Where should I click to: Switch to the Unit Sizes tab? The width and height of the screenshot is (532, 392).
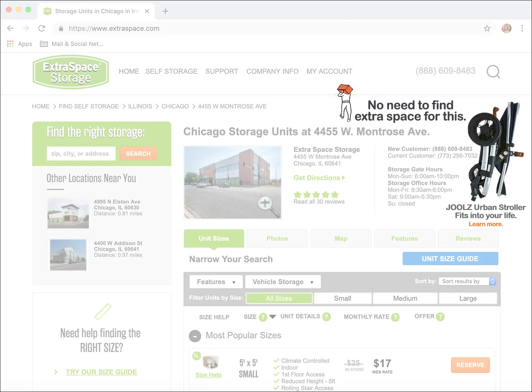[x=214, y=238]
